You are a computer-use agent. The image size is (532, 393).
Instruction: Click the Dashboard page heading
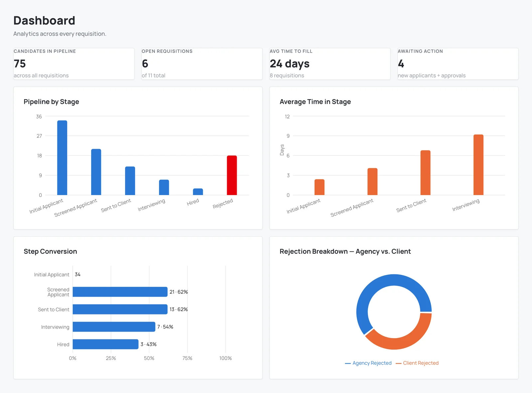tap(44, 21)
